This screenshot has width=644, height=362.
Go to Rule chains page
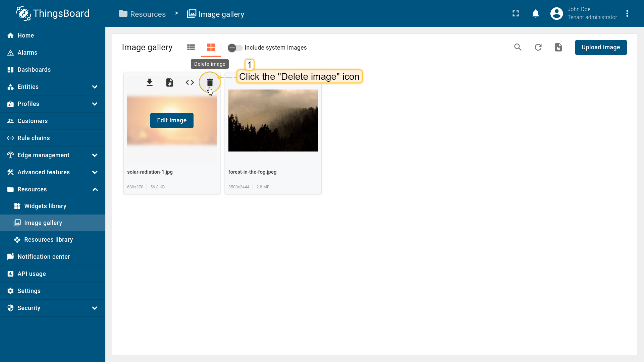[x=34, y=138]
